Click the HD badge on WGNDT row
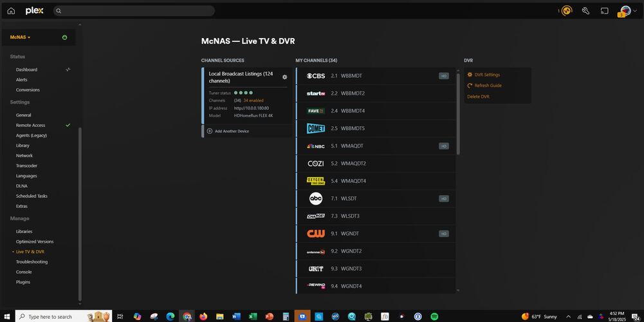Viewport: 644px width, 322px height. point(443,234)
